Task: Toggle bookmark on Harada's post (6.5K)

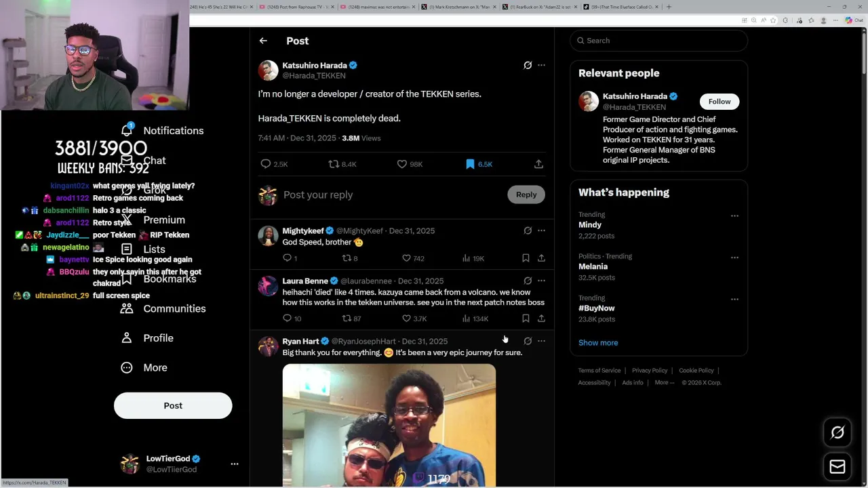Action: 479,164
